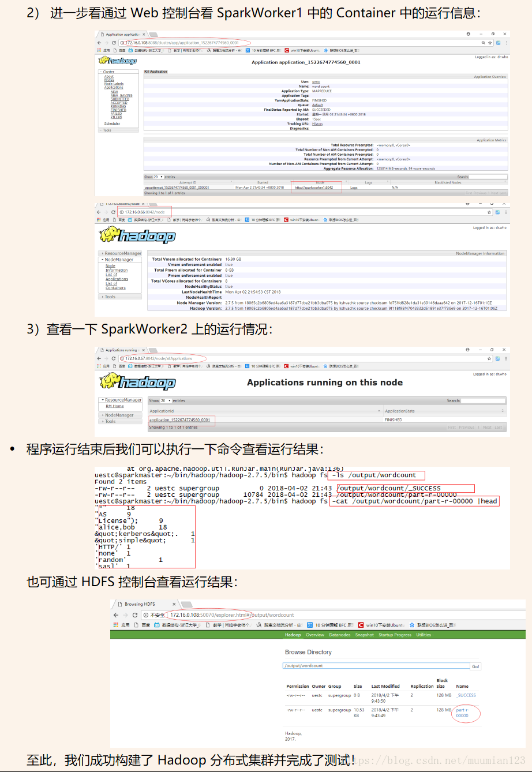The image size is (532, 772).
Task: Click the bookmark star in first browser window
Action: click(x=490, y=43)
